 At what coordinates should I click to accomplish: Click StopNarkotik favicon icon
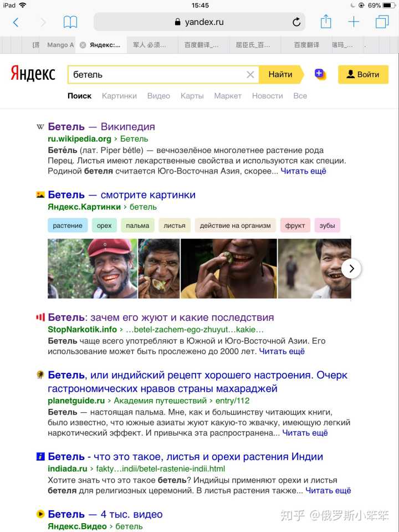tap(40, 318)
